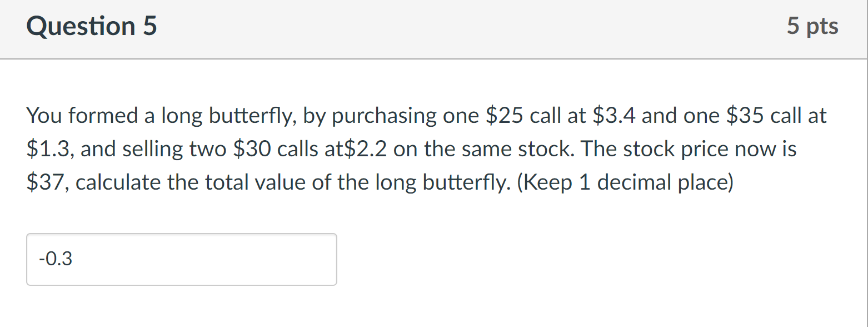Click inside the answer box border
This screenshot has height=327, width=868.
click(182, 259)
